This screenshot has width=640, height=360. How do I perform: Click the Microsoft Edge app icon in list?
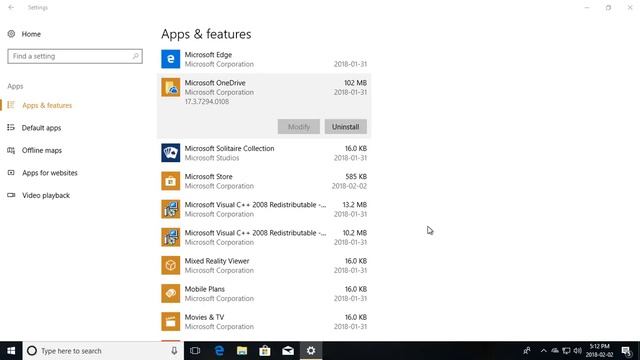tap(170, 59)
